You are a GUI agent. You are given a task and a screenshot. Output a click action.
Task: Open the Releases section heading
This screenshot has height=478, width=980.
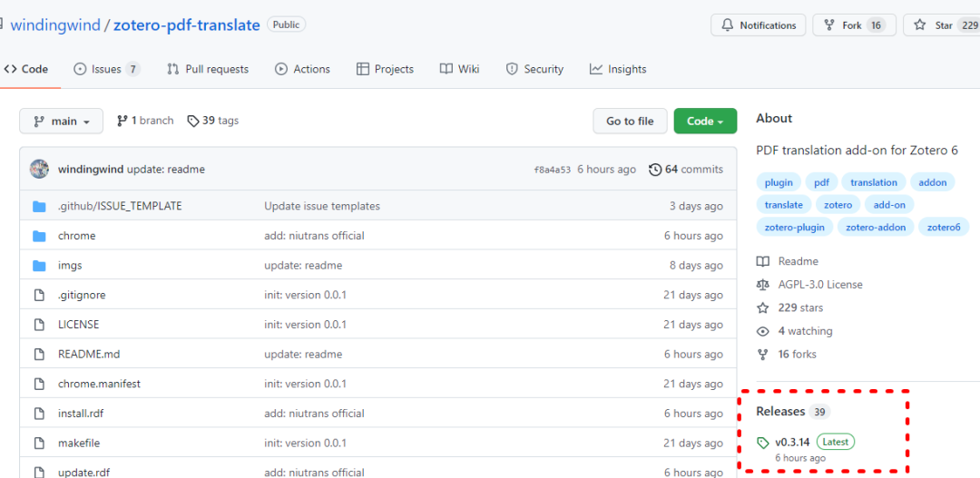tap(780, 411)
